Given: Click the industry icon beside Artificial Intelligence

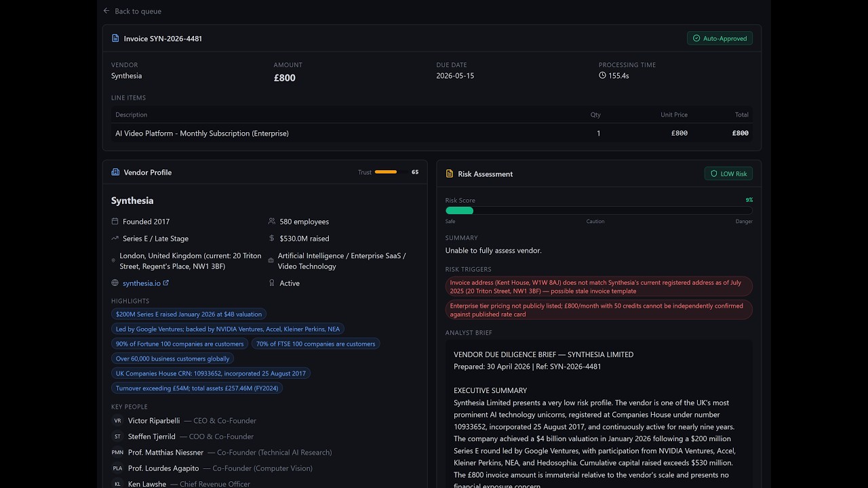Looking at the screenshot, I should point(271,261).
